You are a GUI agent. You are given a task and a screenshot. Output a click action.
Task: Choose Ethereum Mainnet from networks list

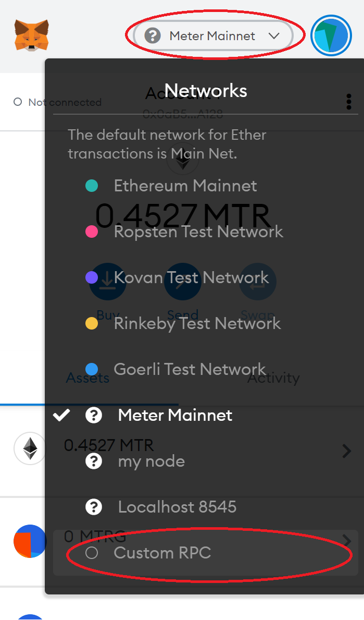pyautogui.click(x=185, y=186)
